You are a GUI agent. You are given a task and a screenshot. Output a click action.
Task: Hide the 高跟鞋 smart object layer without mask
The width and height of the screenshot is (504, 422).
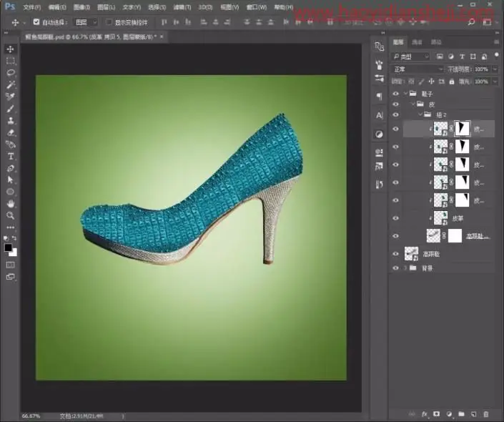point(395,254)
